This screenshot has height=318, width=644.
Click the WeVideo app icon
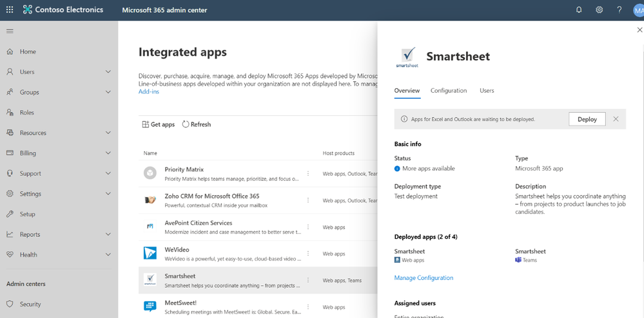(x=150, y=253)
